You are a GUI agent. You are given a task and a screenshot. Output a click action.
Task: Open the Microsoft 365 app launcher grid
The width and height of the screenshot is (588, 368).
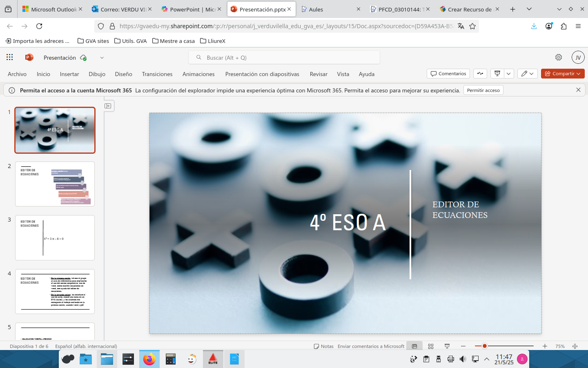point(10,58)
